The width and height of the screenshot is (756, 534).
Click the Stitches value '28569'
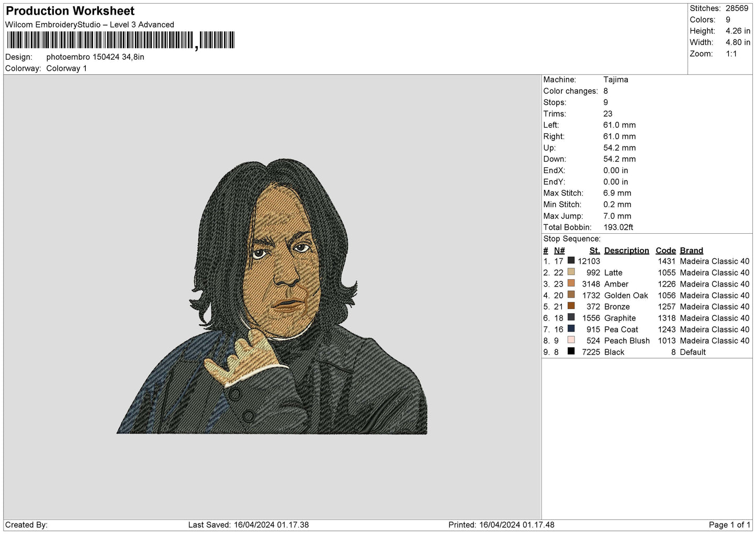tap(737, 8)
